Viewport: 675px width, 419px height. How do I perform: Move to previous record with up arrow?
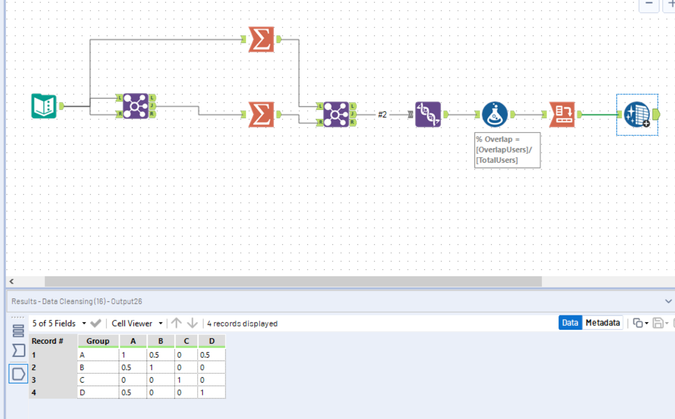tap(176, 323)
